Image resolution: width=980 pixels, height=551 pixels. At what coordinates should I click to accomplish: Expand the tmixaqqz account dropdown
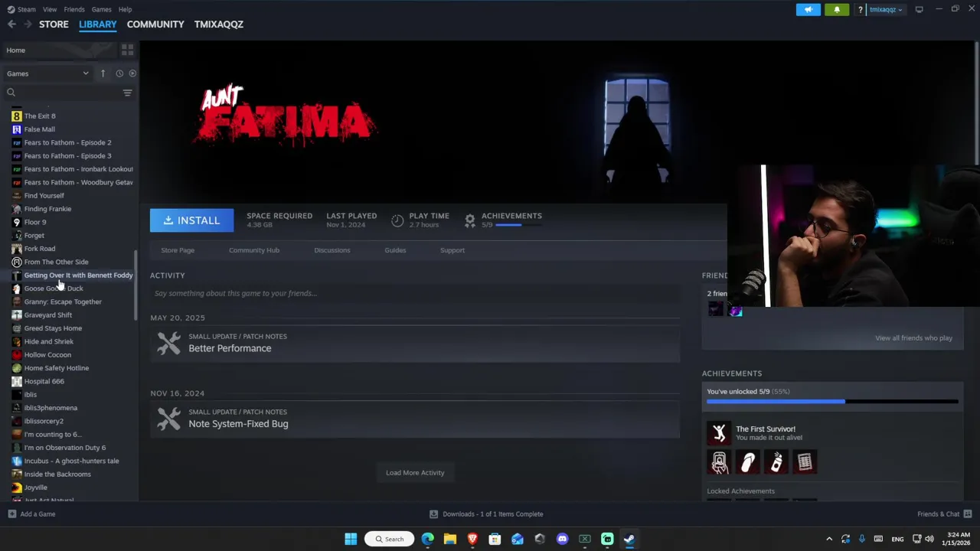(x=886, y=10)
